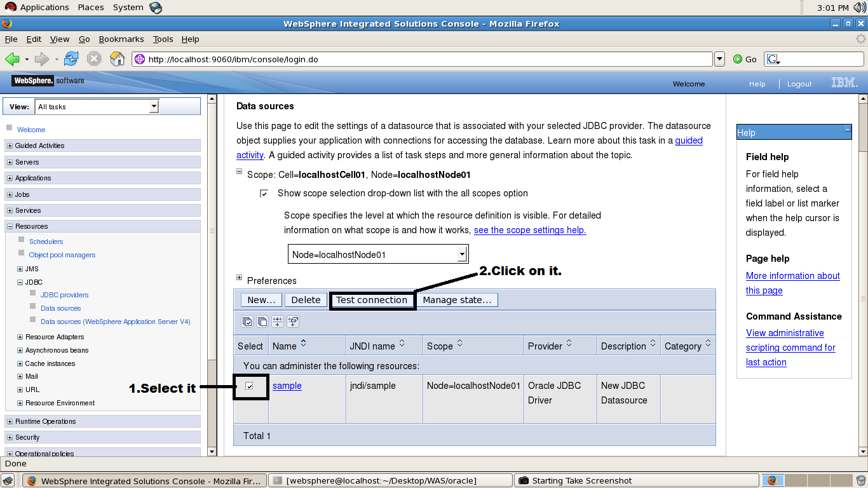Expand the Applications navigation section

pyautogui.click(x=10, y=178)
